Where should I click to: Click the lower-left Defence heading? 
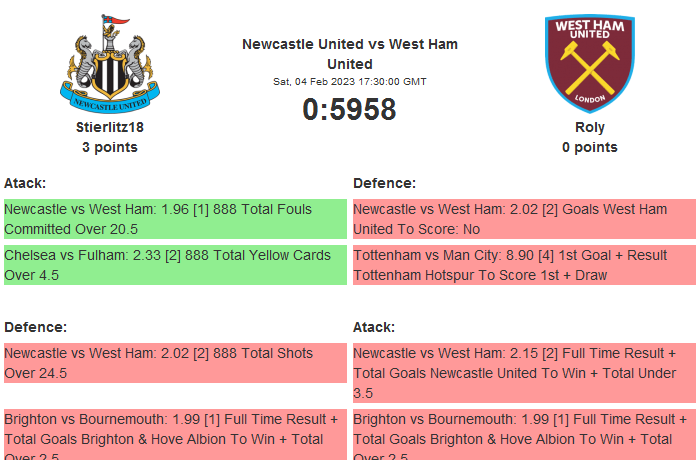[x=35, y=327]
